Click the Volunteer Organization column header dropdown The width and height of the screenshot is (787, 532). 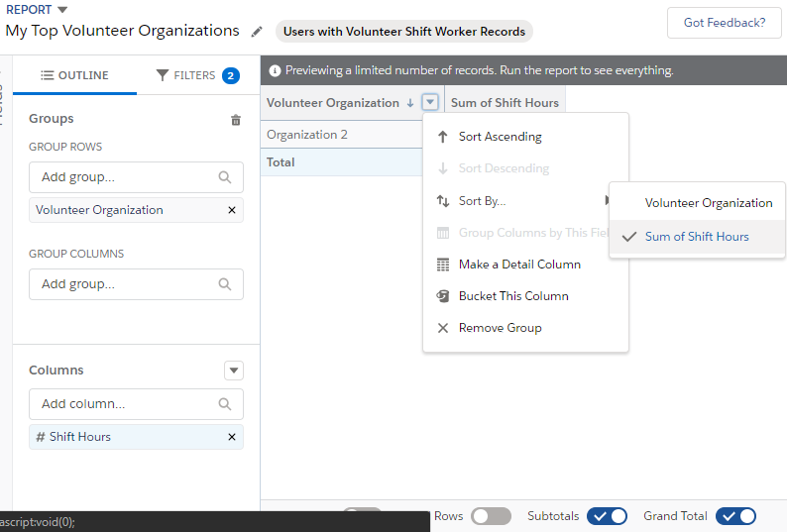pyautogui.click(x=430, y=102)
